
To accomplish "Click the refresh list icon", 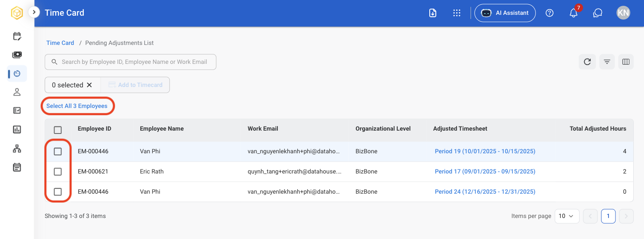I will point(587,62).
